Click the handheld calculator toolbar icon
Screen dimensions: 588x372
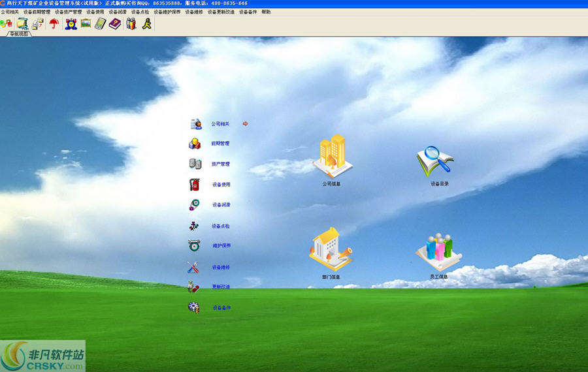coord(100,24)
